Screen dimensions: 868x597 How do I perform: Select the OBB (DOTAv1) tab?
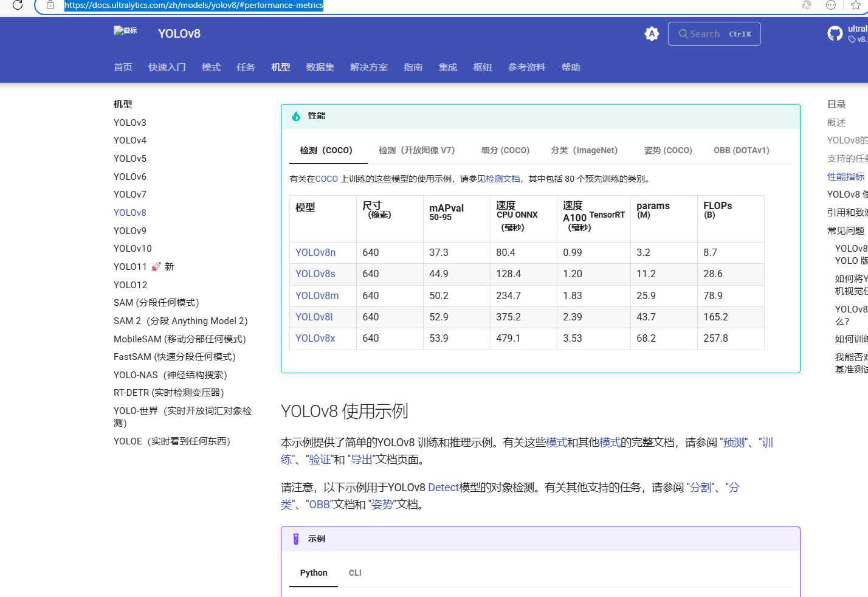(x=742, y=150)
